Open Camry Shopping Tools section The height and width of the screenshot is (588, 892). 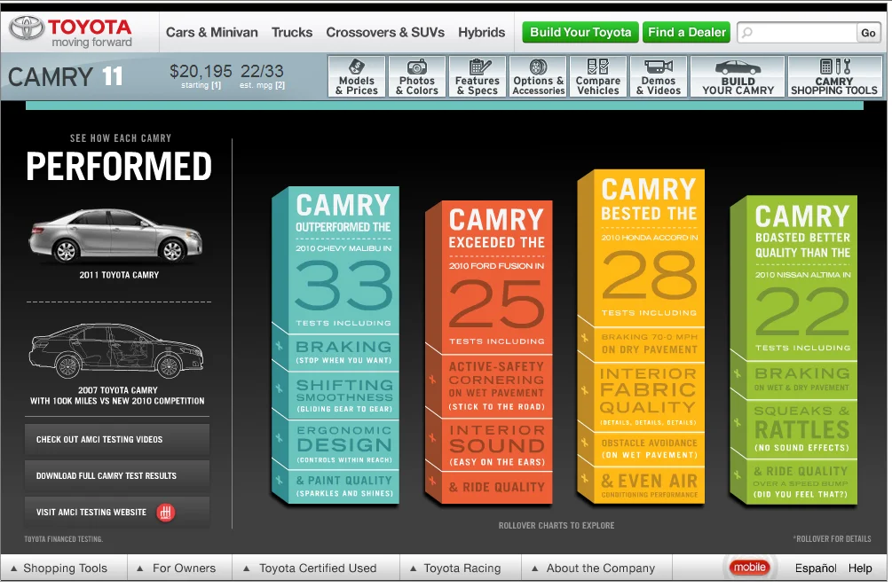(834, 76)
